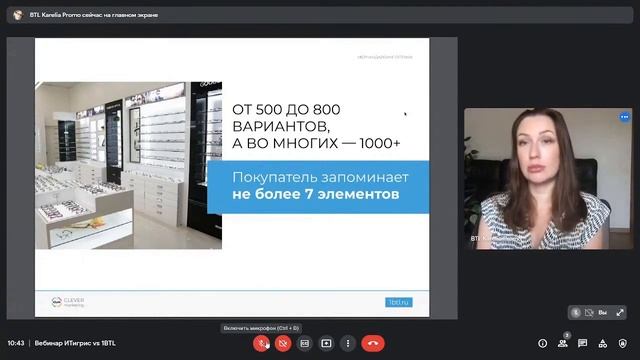Expand self-view tile with diagonal arrows icon
The image size is (640, 360).
620,313
